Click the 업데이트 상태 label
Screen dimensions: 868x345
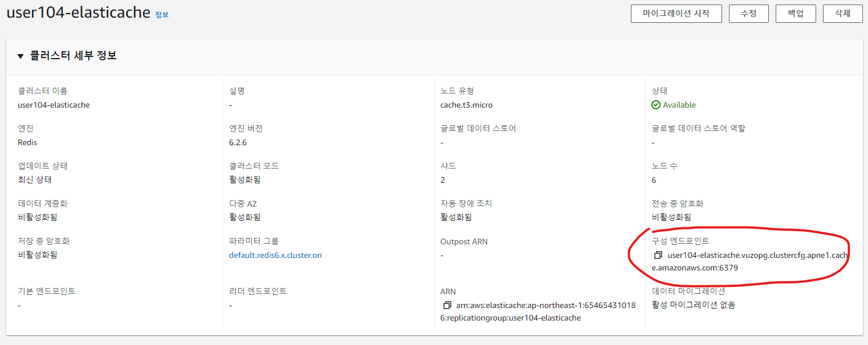click(x=43, y=166)
